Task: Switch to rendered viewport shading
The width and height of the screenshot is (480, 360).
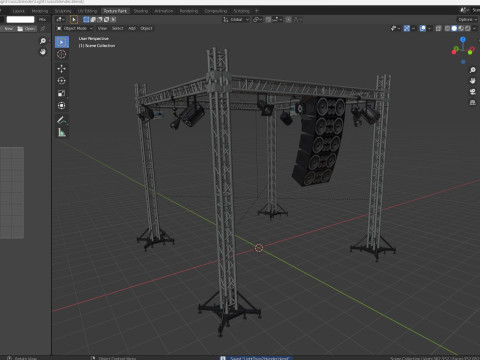Action: tap(468, 28)
